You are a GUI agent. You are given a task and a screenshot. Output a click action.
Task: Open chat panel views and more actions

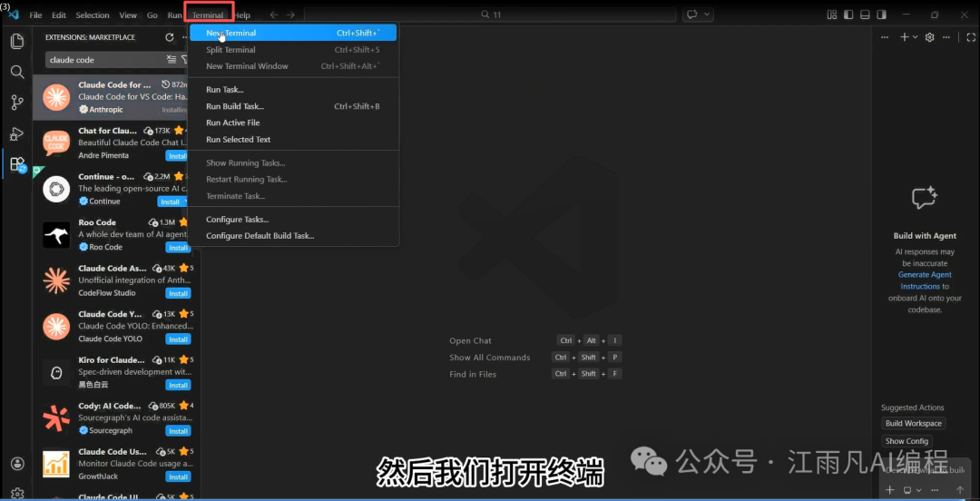click(946, 37)
